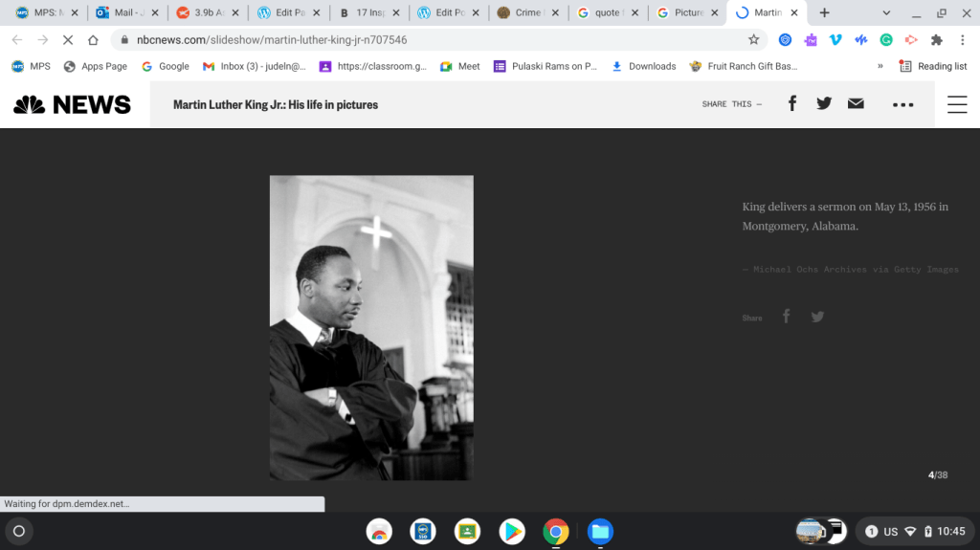Open the NBC News hamburger menu

pos(957,105)
